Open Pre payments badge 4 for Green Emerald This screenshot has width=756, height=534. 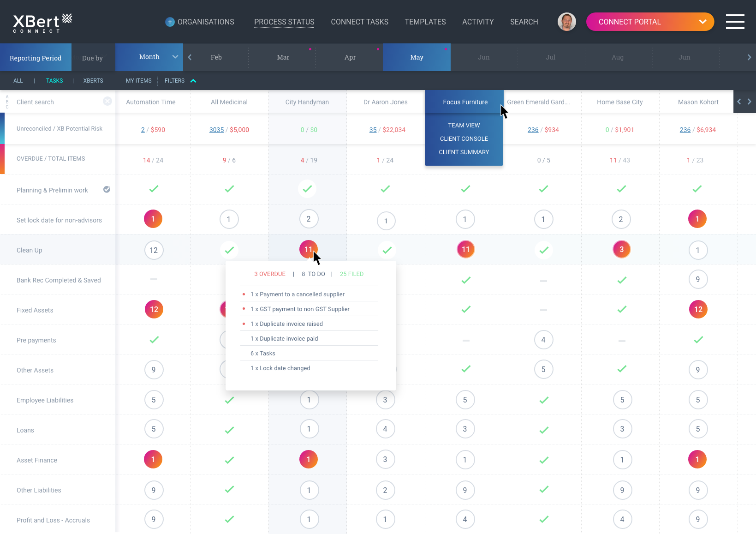click(543, 340)
